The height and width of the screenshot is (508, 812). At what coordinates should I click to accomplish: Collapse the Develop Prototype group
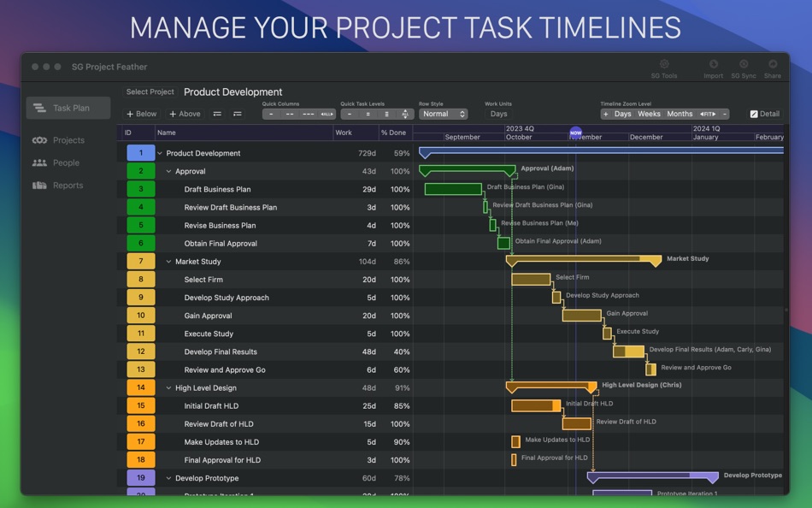[x=168, y=478]
